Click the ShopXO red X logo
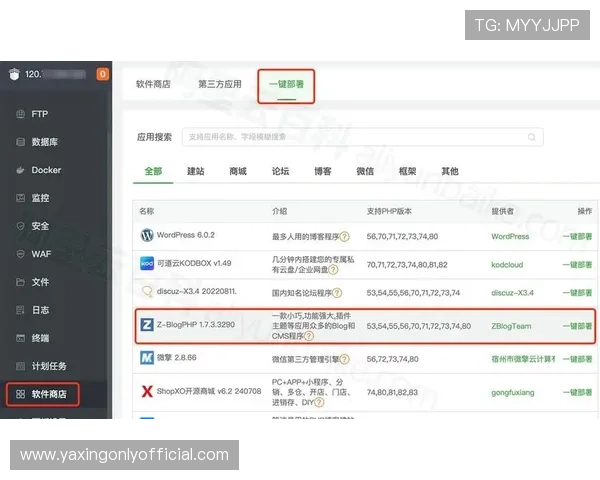The image size is (600, 480). (147, 391)
